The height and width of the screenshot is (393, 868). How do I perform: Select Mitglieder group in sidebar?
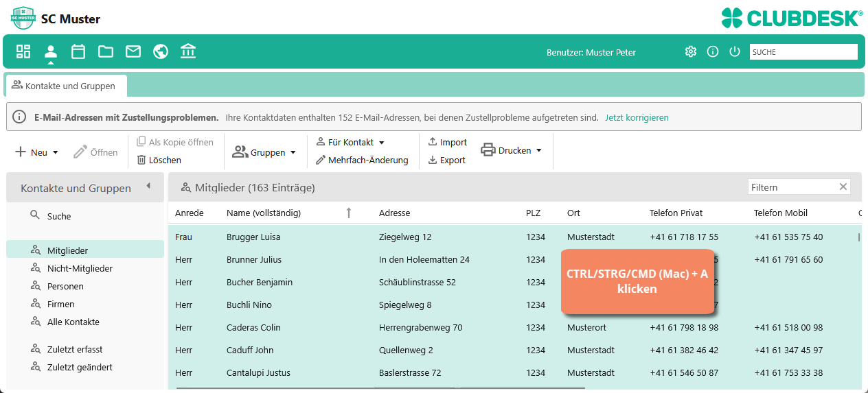coord(85,250)
